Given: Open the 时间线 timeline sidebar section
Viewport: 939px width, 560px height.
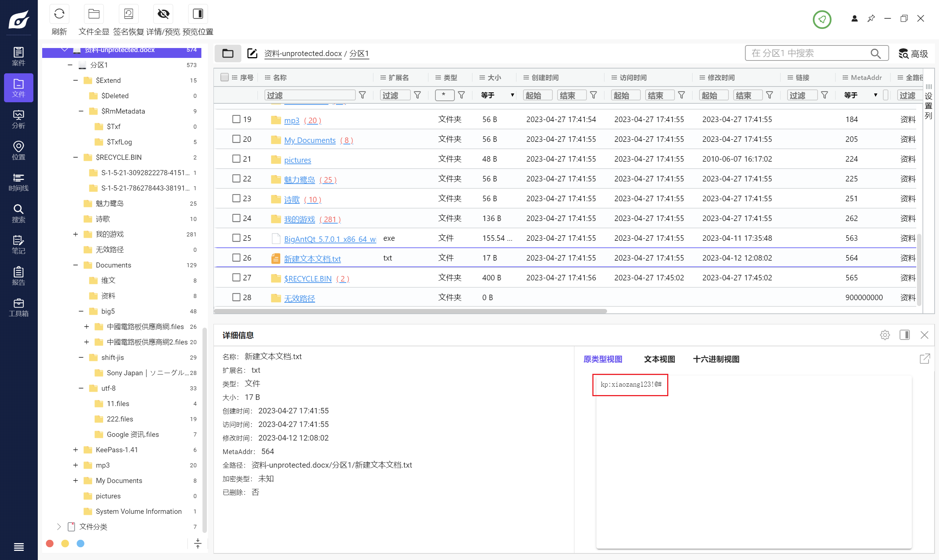Looking at the screenshot, I should [x=18, y=181].
